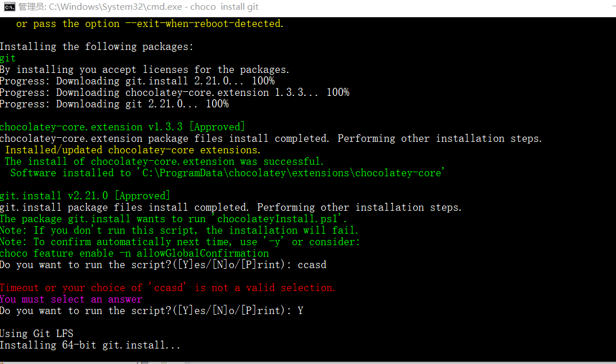616x364 pixels.
Task: Click the git.install 2.21.0 download progress line
Action: [137, 81]
